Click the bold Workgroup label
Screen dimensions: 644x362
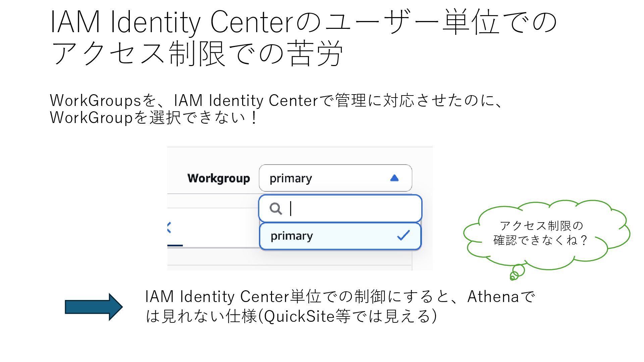click(x=218, y=178)
